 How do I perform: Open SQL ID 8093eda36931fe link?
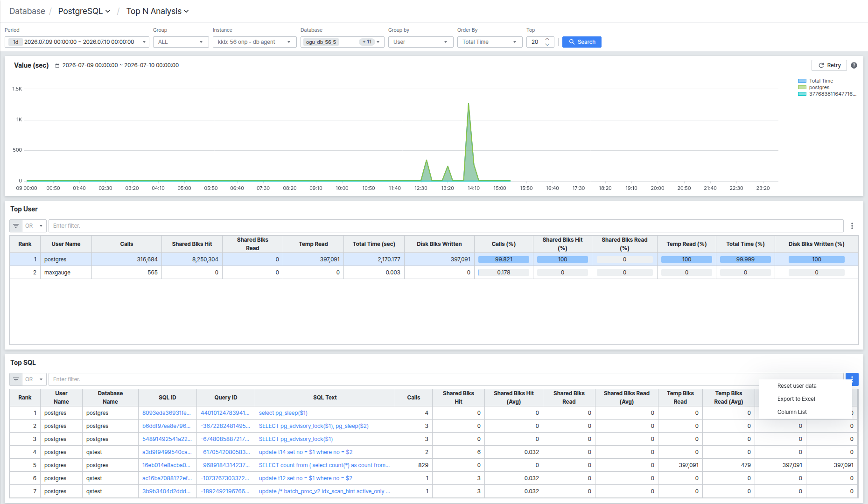tap(167, 413)
